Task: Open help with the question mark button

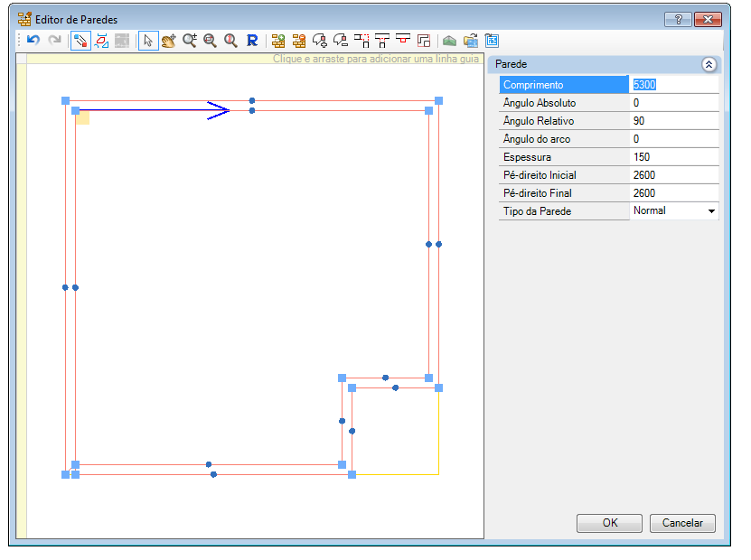Action: click(678, 20)
